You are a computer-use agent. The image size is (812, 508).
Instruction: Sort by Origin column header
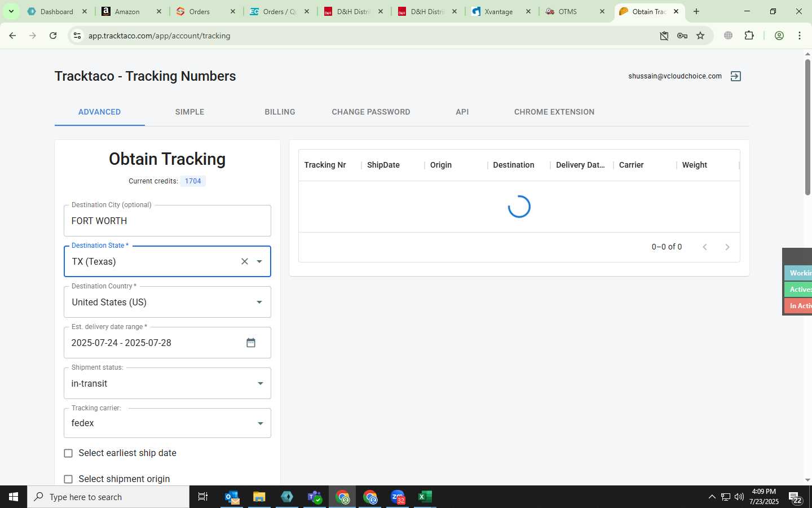tap(441, 165)
